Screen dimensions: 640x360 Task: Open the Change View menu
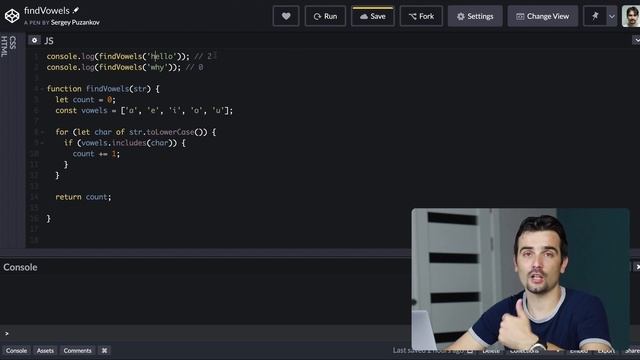click(x=542, y=16)
